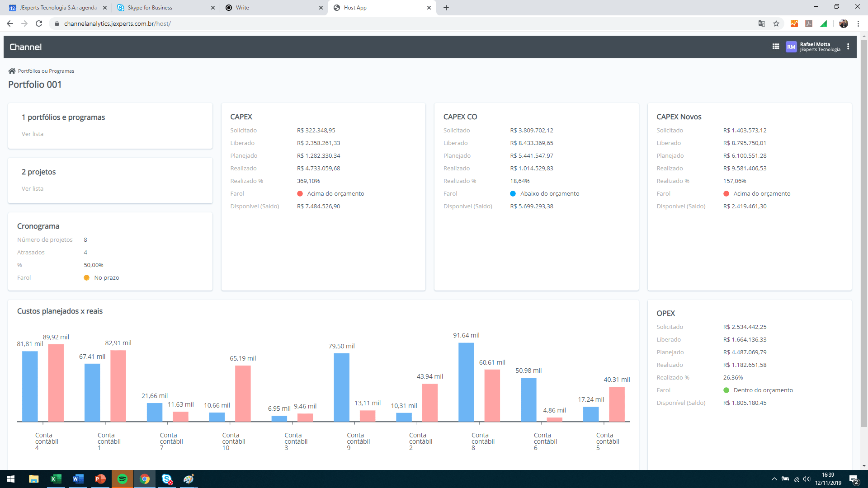Switch to the Write browser tab
The height and width of the screenshot is (488, 868).
242,8
